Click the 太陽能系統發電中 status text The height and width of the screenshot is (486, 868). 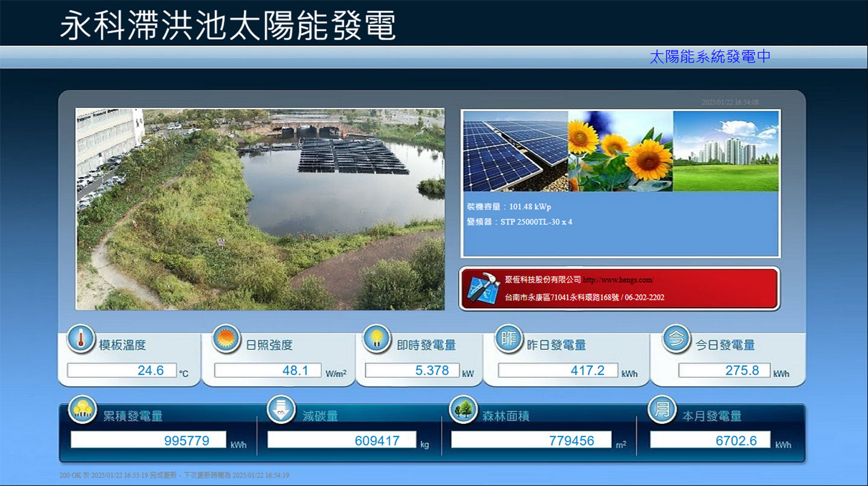[x=710, y=57]
